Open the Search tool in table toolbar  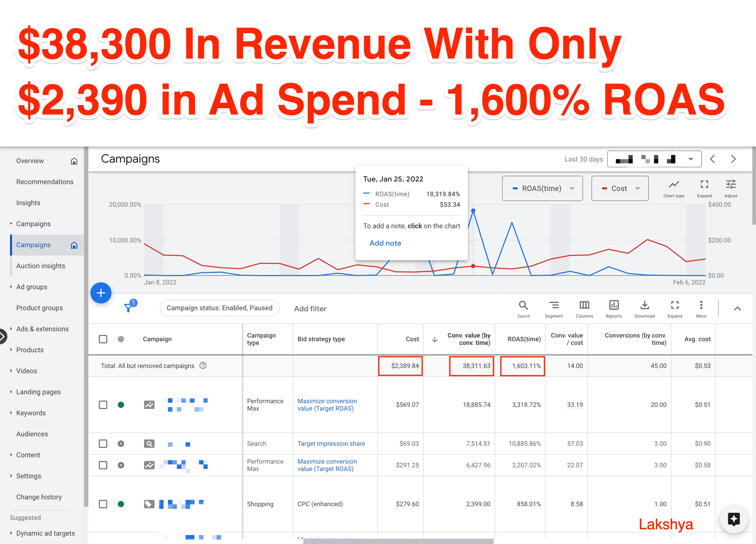pyautogui.click(x=523, y=309)
